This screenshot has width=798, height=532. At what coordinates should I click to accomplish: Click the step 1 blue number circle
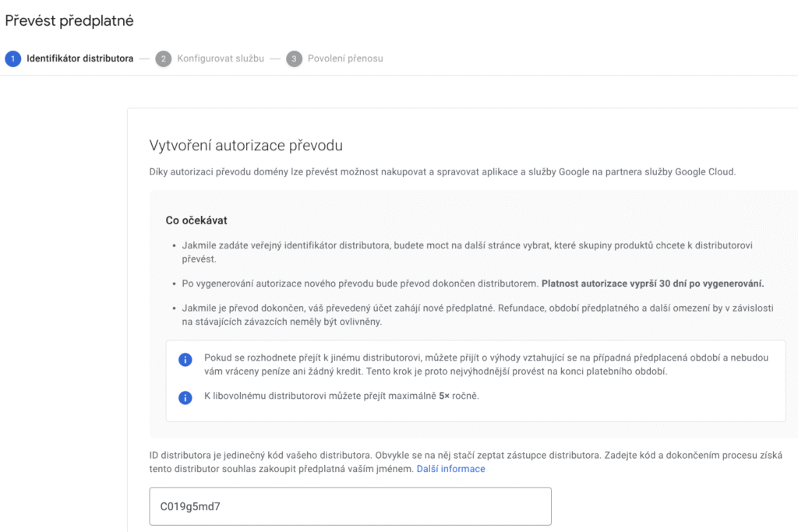coord(12,58)
